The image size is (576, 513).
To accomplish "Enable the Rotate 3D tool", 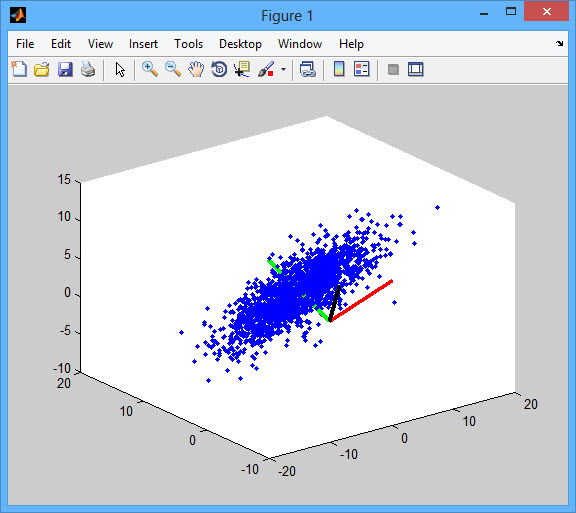I will (x=219, y=69).
